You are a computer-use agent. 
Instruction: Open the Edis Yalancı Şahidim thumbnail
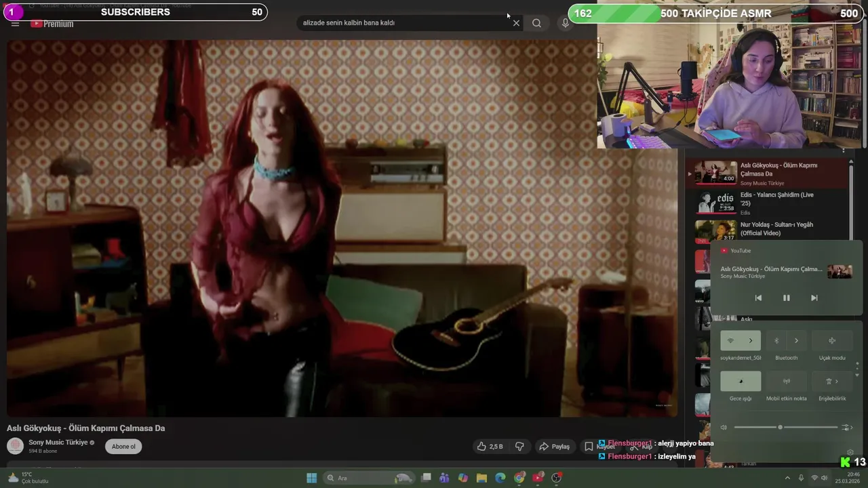pos(715,202)
